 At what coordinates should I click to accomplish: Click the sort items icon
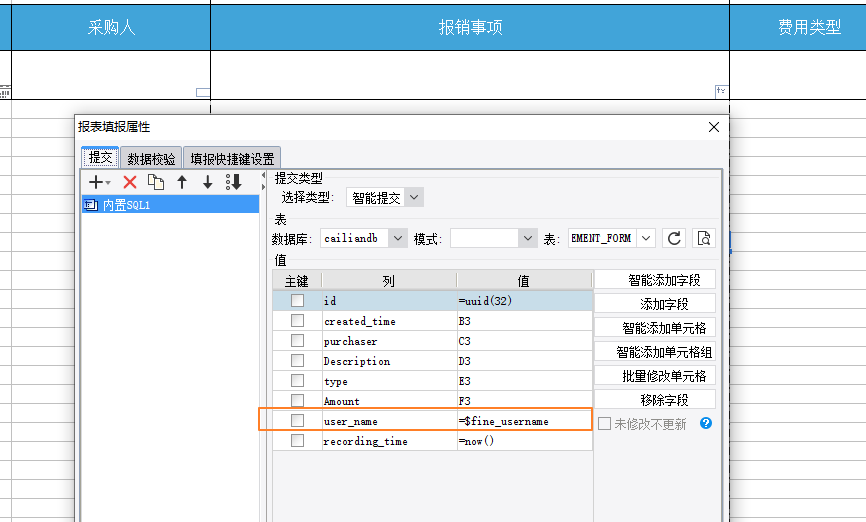(x=234, y=182)
